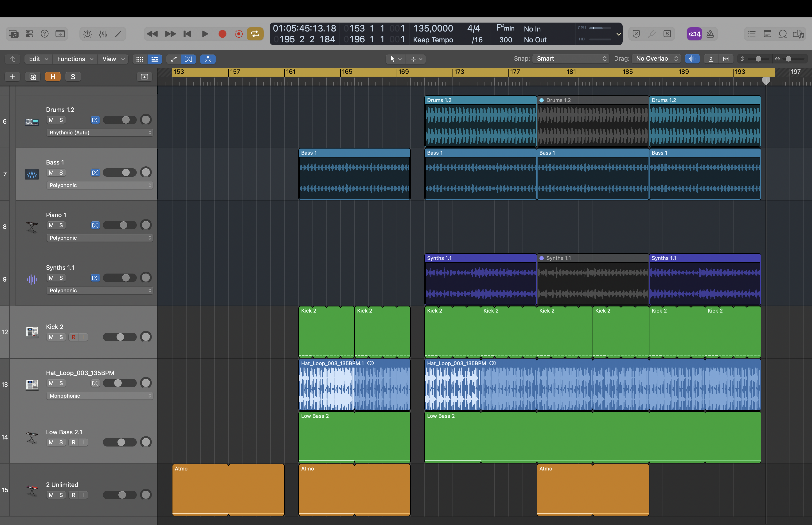Click the Record button in transport

[222, 34]
